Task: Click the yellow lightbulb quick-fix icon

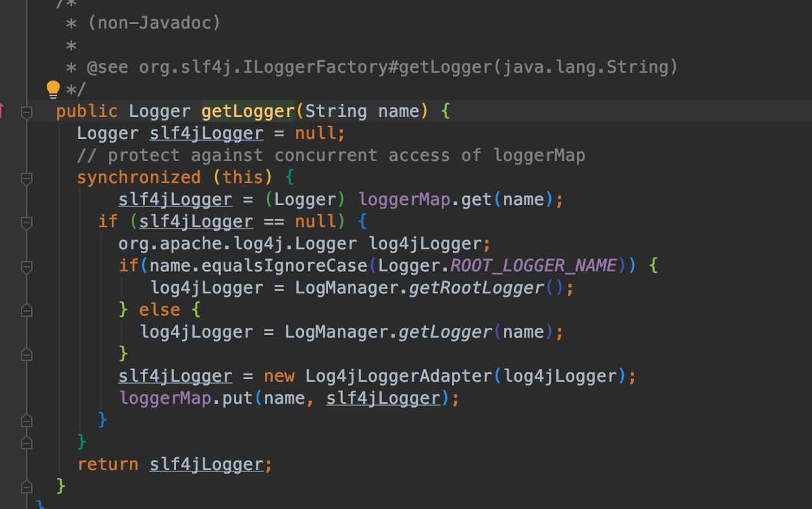Action: pos(53,89)
